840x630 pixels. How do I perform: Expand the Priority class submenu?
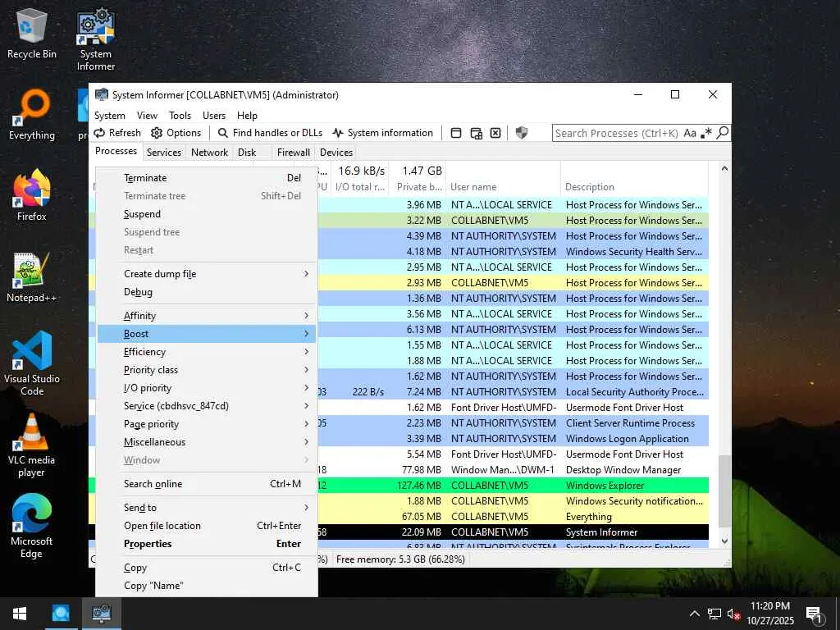tap(207, 370)
